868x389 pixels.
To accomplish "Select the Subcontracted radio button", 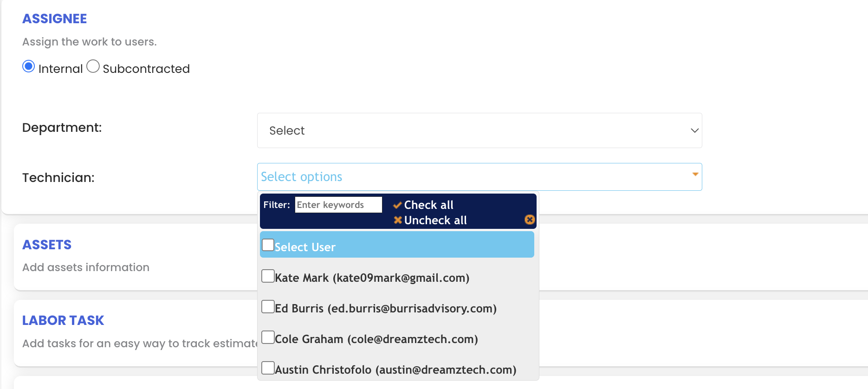I will [x=93, y=66].
